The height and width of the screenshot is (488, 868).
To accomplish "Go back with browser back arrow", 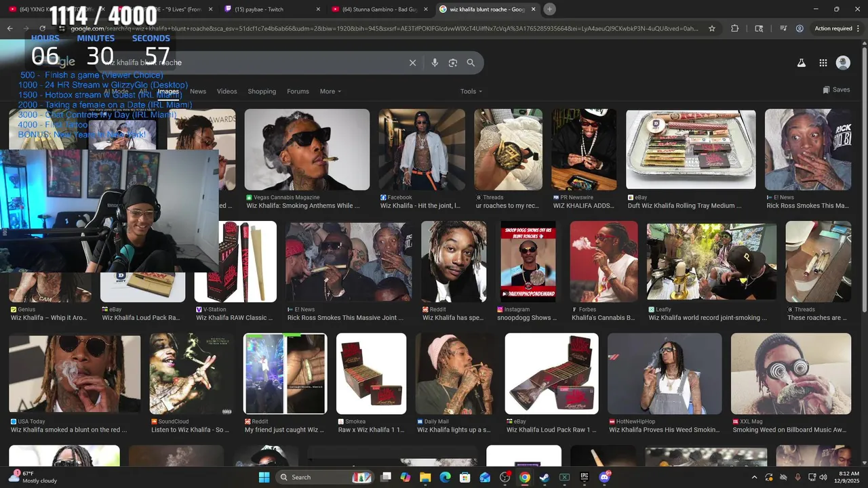I will pos(9,28).
